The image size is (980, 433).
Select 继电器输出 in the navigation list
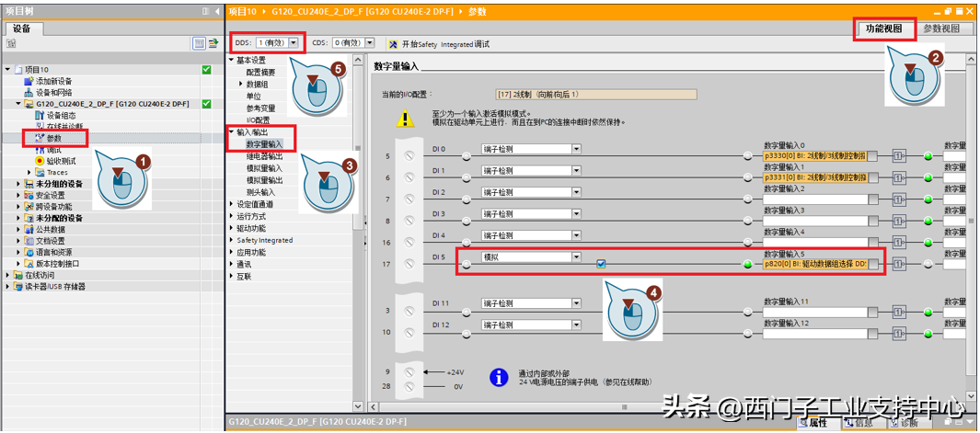click(x=264, y=156)
